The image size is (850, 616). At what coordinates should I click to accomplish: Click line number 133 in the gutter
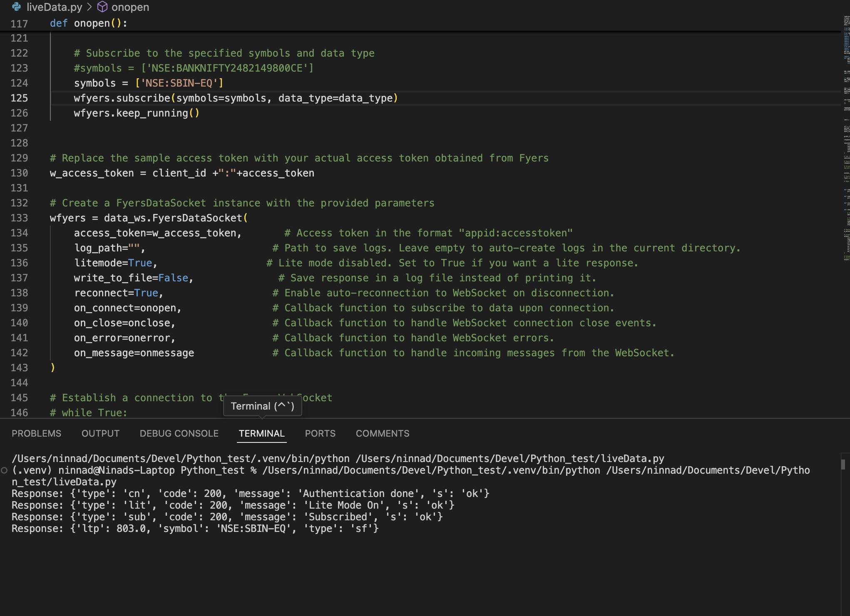pyautogui.click(x=19, y=218)
